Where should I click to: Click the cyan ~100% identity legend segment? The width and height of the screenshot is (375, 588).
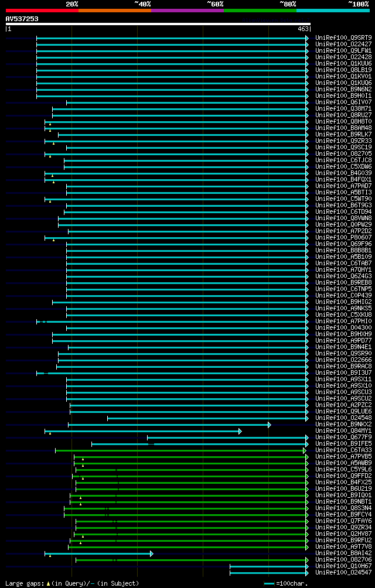click(x=333, y=11)
